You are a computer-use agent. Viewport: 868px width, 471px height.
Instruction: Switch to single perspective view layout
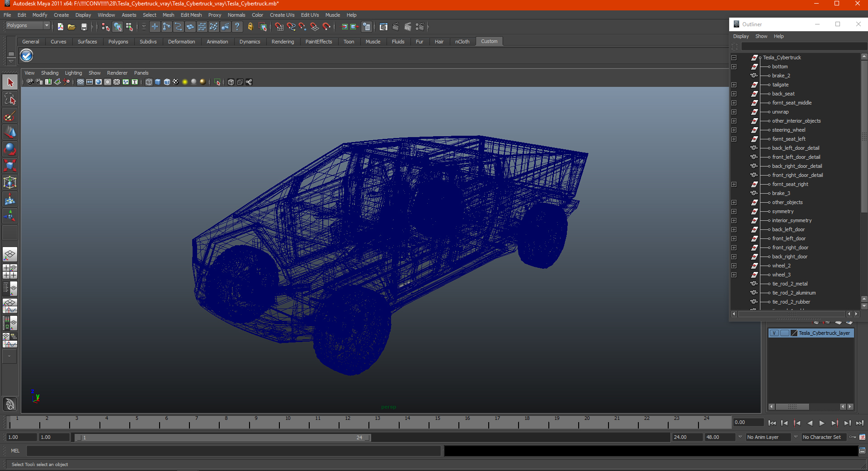point(10,255)
